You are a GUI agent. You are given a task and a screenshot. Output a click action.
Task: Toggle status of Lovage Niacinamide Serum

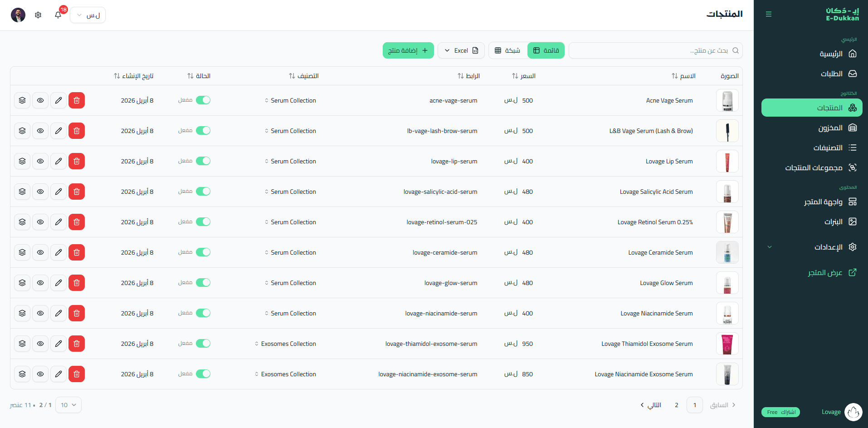click(203, 313)
